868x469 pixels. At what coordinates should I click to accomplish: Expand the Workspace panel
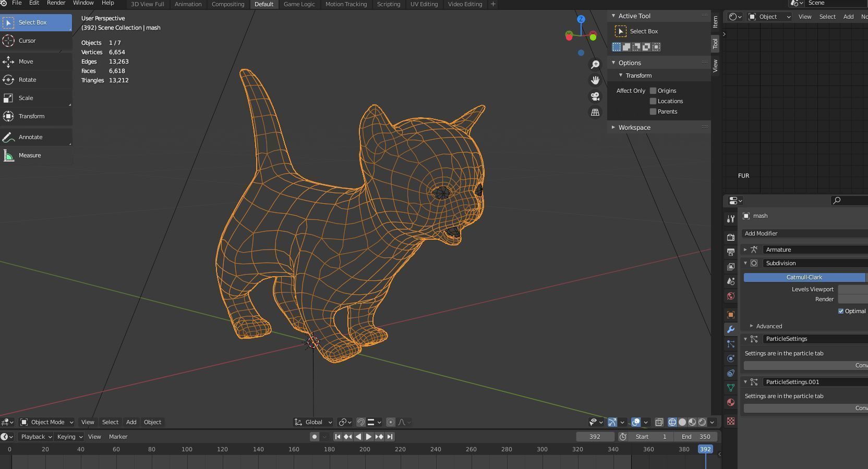[x=614, y=128]
